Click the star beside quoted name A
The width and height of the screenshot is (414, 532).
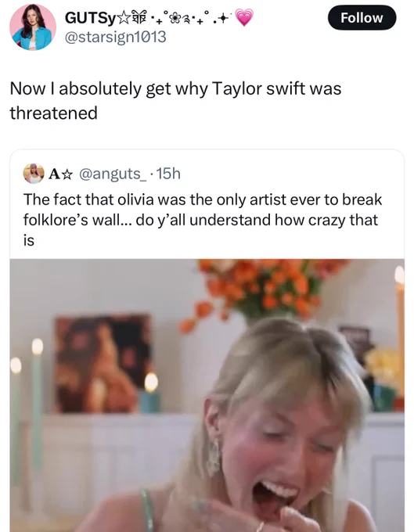tap(67, 174)
